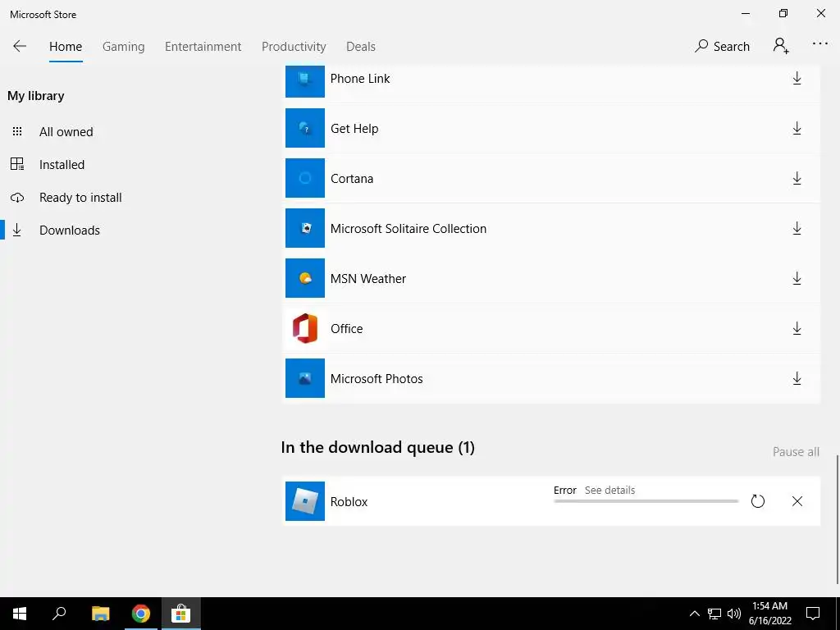This screenshot has height=630, width=840.
Task: Click the Office app logo
Action: pos(305,328)
